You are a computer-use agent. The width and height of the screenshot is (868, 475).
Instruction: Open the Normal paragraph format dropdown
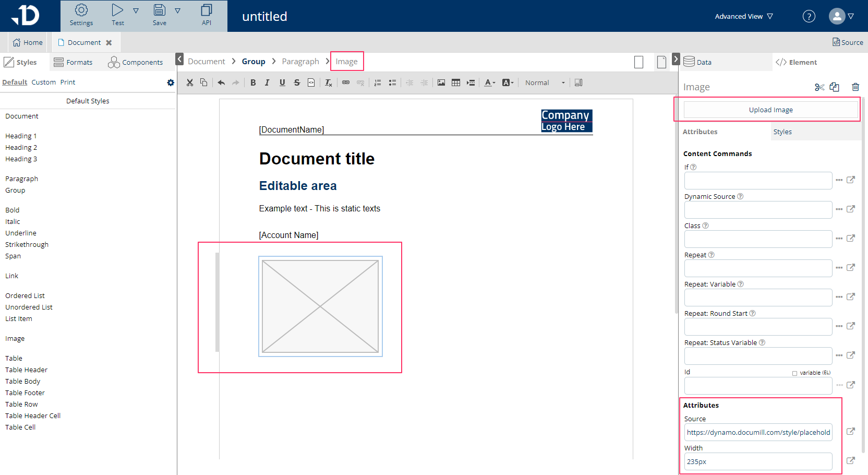(x=545, y=82)
